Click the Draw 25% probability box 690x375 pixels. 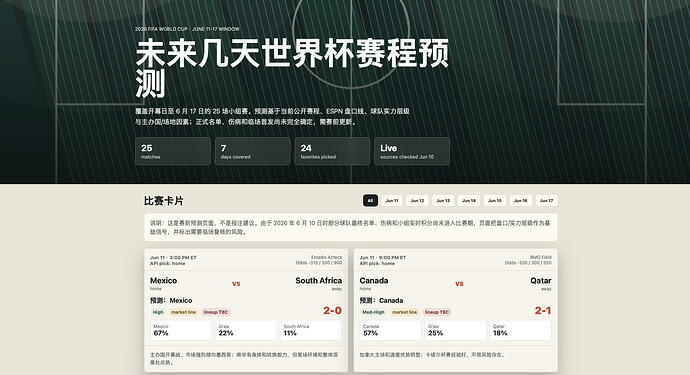coord(455,330)
